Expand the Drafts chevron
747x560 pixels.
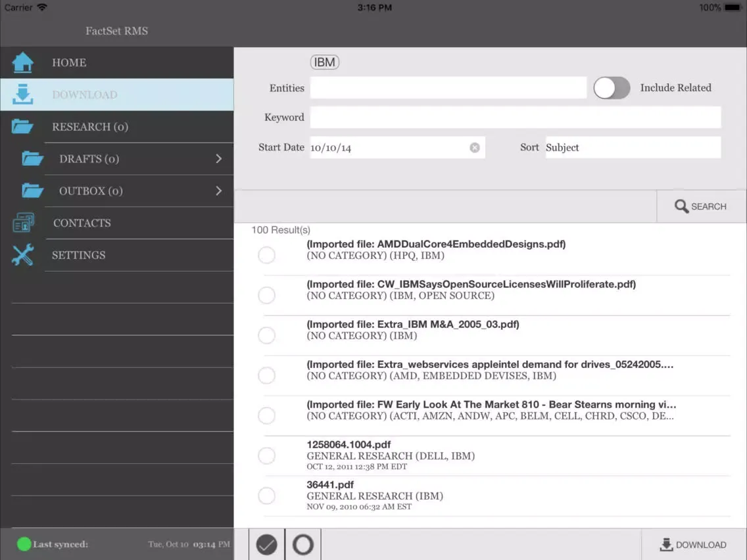click(x=219, y=158)
